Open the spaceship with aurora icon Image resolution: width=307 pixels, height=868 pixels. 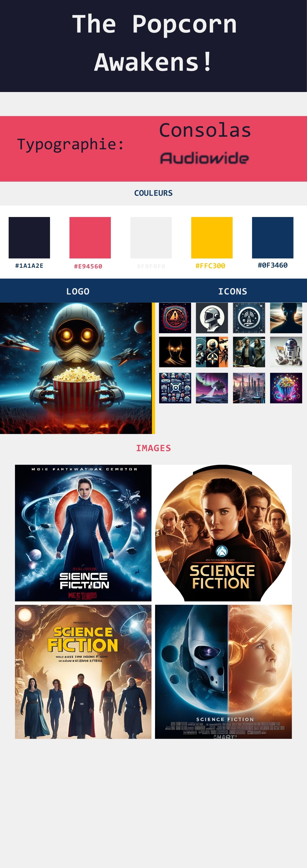(212, 388)
